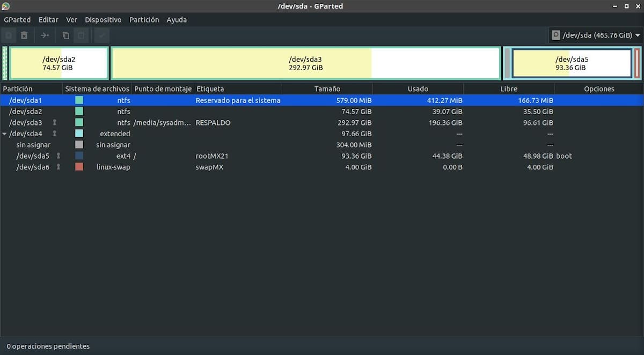
Task: Open the Ayuda menu
Action: click(x=177, y=19)
